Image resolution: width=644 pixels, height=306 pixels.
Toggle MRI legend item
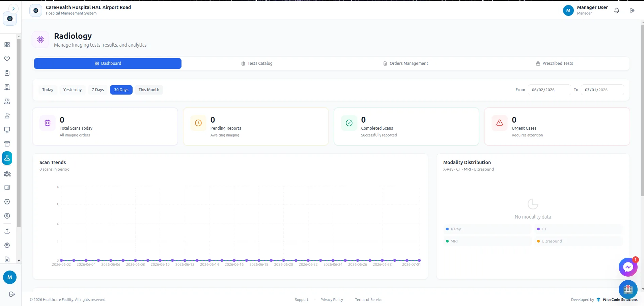click(x=487, y=241)
